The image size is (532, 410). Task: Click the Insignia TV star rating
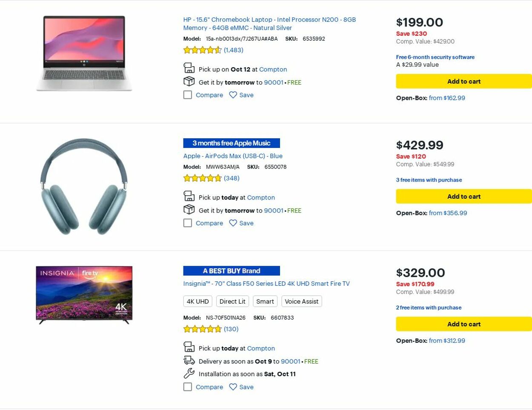point(203,329)
